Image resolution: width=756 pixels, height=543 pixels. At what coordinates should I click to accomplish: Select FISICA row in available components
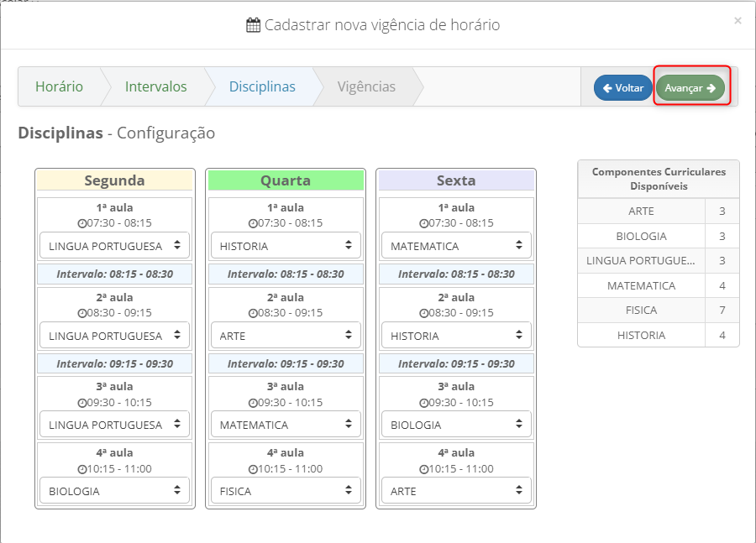[658, 311]
